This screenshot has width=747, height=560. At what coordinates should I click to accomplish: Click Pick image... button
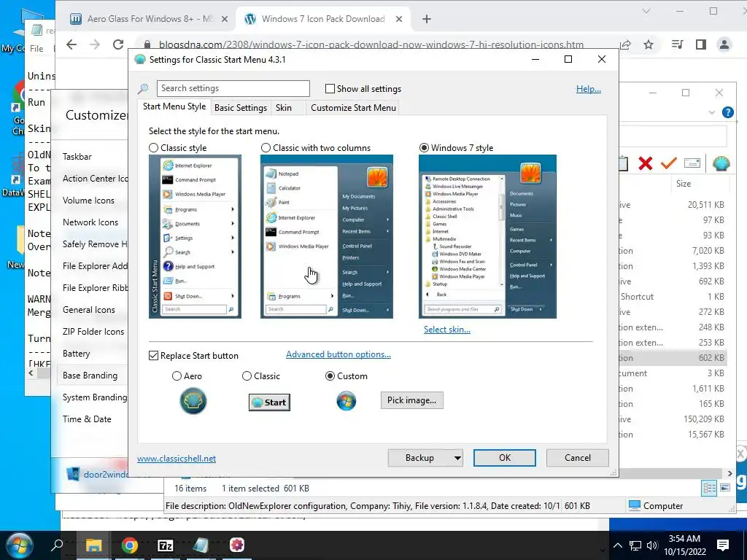[x=411, y=400]
